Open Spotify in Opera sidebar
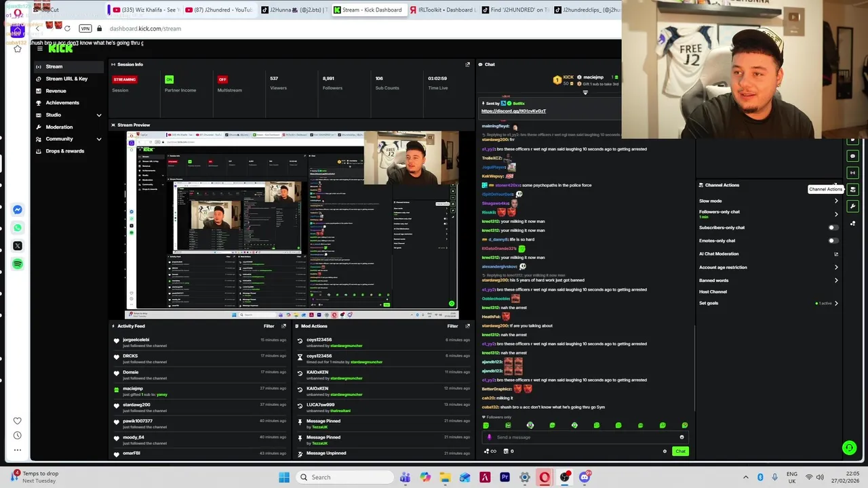Viewport: 868px width, 488px height. [x=18, y=264]
